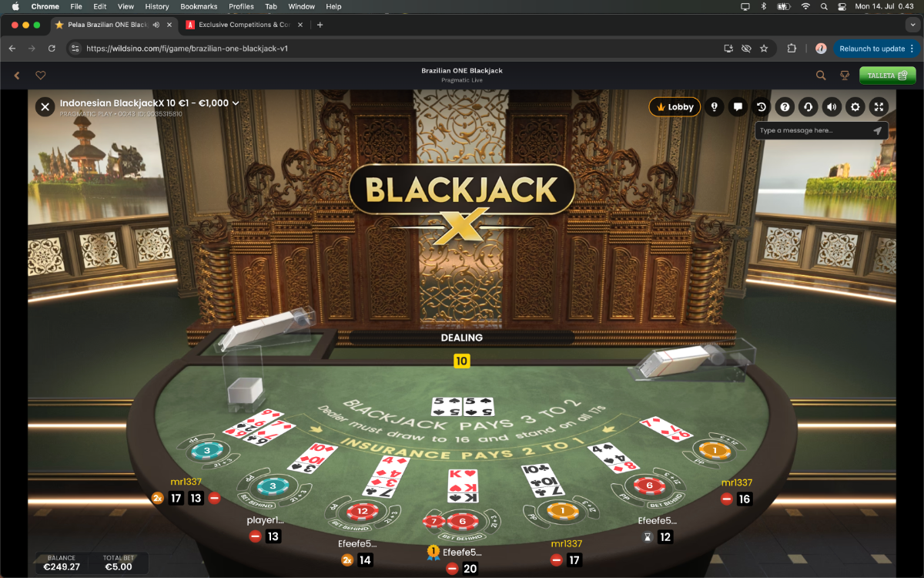924x578 pixels.
Task: Open the trophy icon in site header
Action: [x=844, y=76]
